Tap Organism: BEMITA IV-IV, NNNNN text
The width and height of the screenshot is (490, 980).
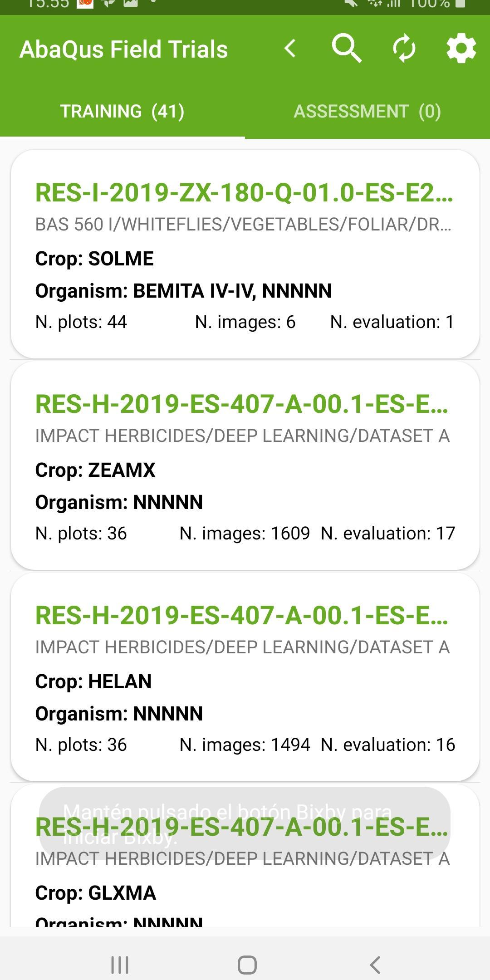[183, 291]
